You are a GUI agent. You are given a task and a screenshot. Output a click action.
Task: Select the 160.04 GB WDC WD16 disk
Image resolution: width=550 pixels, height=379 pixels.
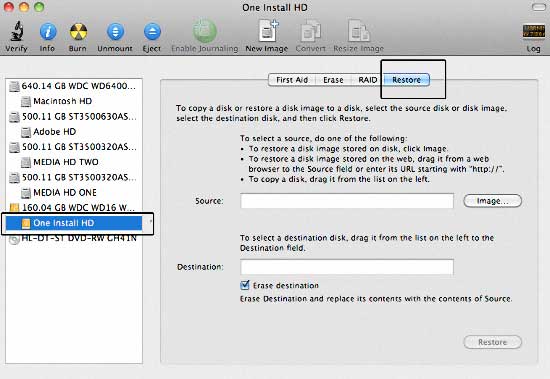click(74, 208)
